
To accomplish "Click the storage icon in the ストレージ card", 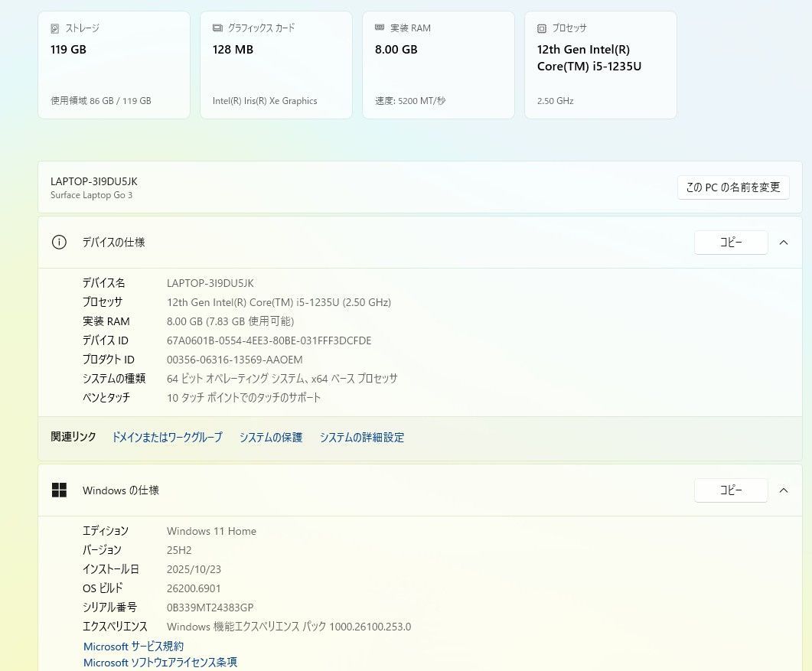I will [x=54, y=28].
